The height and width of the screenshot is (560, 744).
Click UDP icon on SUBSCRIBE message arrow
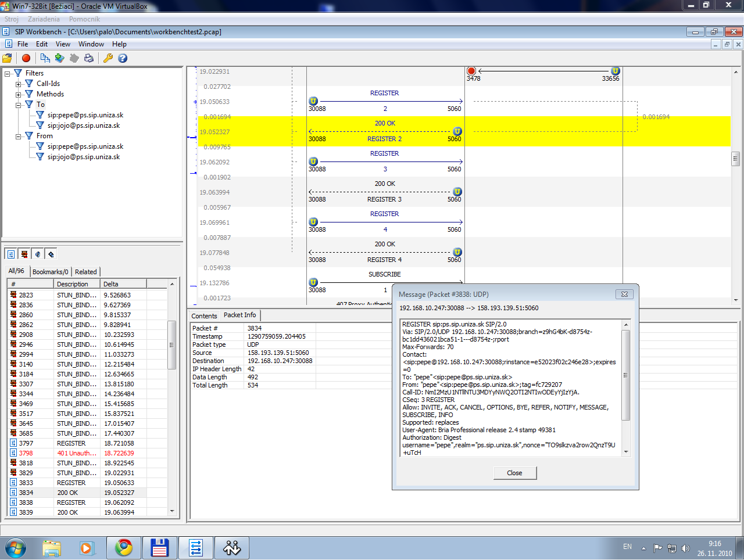[313, 282]
